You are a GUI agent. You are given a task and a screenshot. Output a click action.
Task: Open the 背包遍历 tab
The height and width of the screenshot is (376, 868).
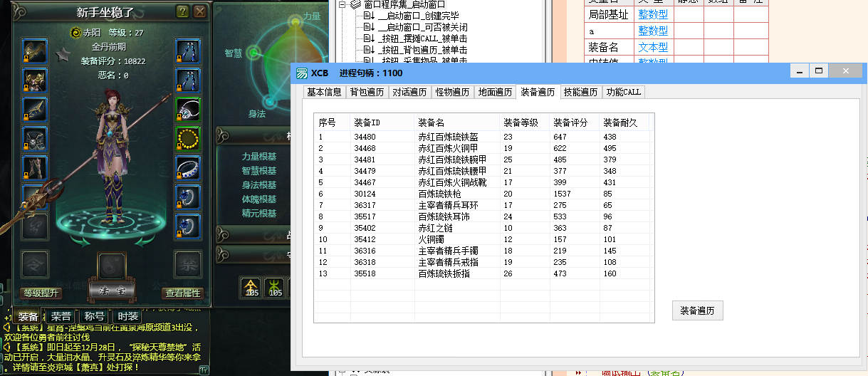(x=367, y=92)
